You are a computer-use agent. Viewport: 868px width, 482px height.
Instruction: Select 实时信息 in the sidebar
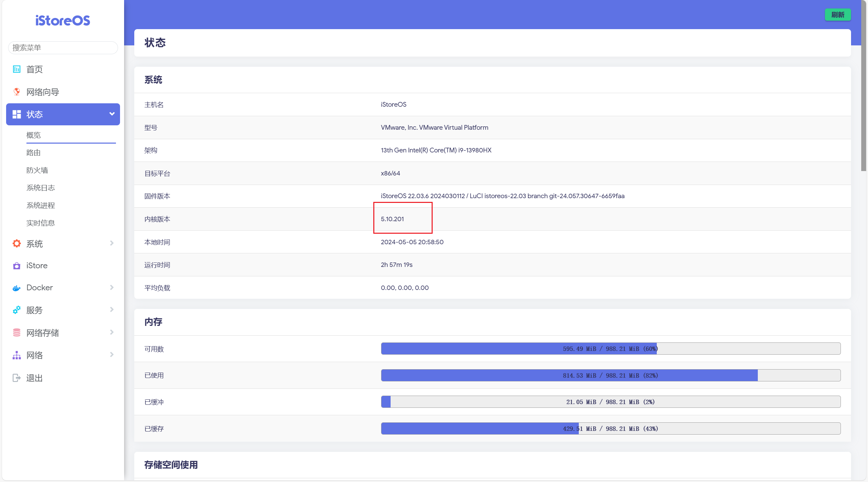[41, 223]
